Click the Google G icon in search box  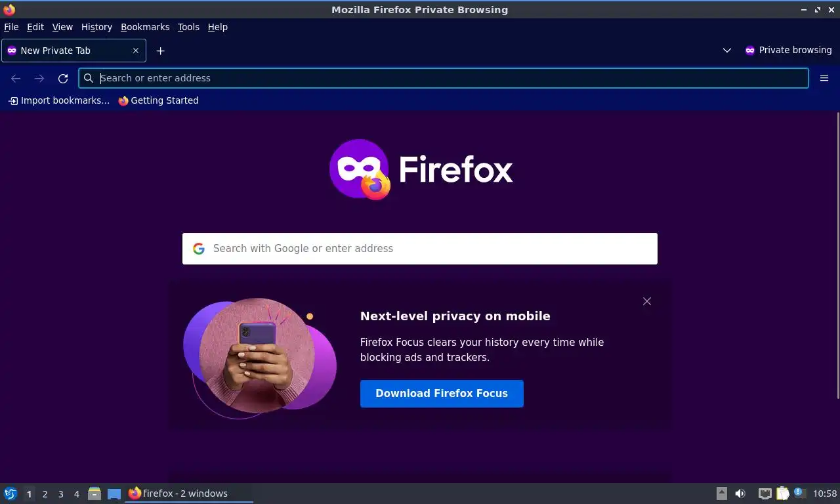click(199, 249)
